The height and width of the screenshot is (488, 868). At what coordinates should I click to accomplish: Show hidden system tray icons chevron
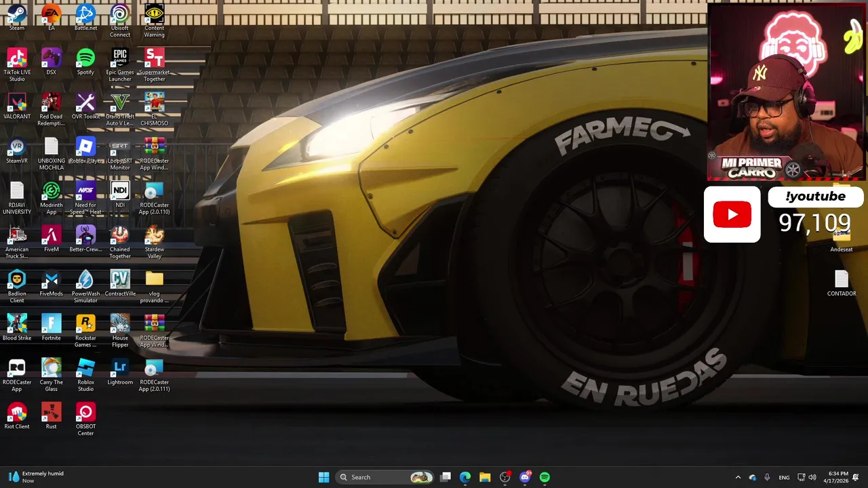738,477
